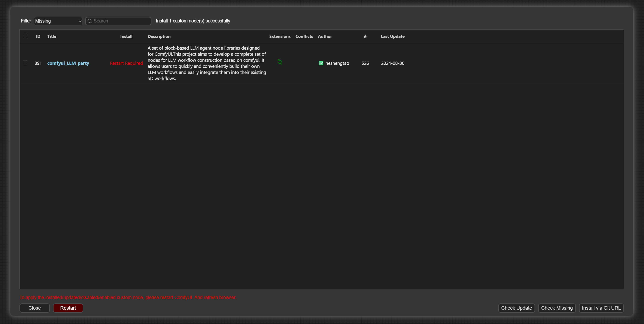Click the star column header icon
644x324 pixels.
(x=365, y=36)
